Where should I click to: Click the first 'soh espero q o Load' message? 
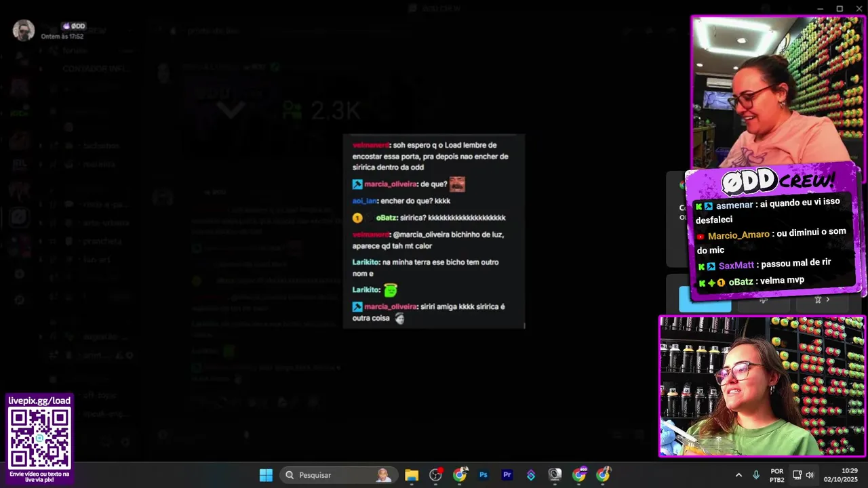coord(431,156)
